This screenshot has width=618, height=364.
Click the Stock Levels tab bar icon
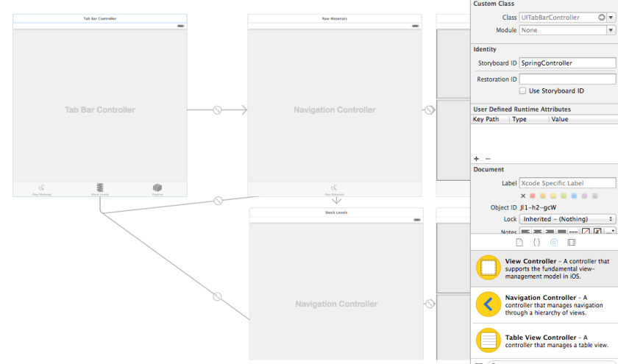tap(100, 189)
